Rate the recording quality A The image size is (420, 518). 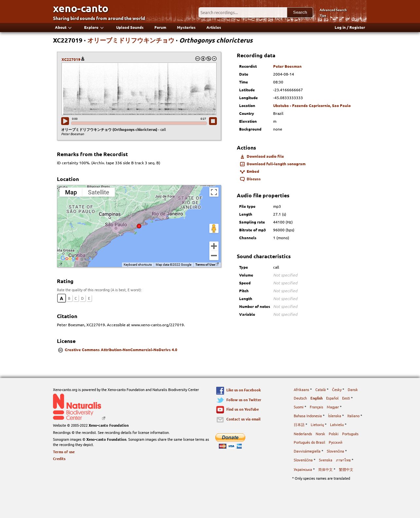pos(61,298)
